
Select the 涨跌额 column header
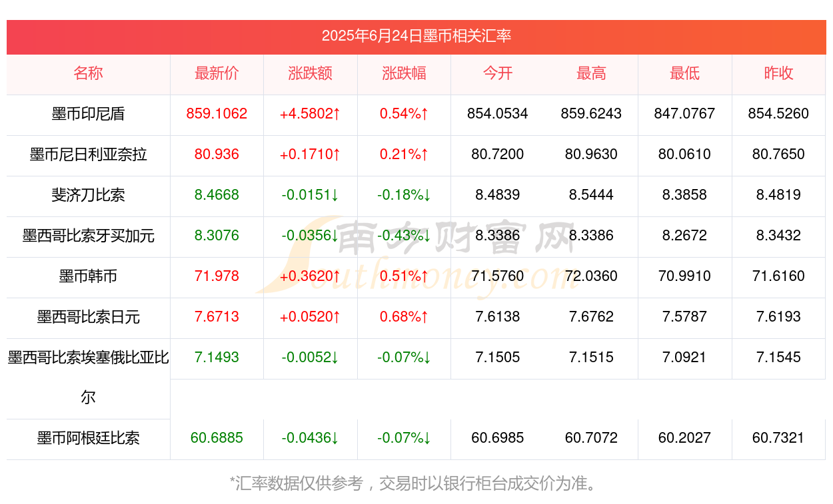coord(310,73)
